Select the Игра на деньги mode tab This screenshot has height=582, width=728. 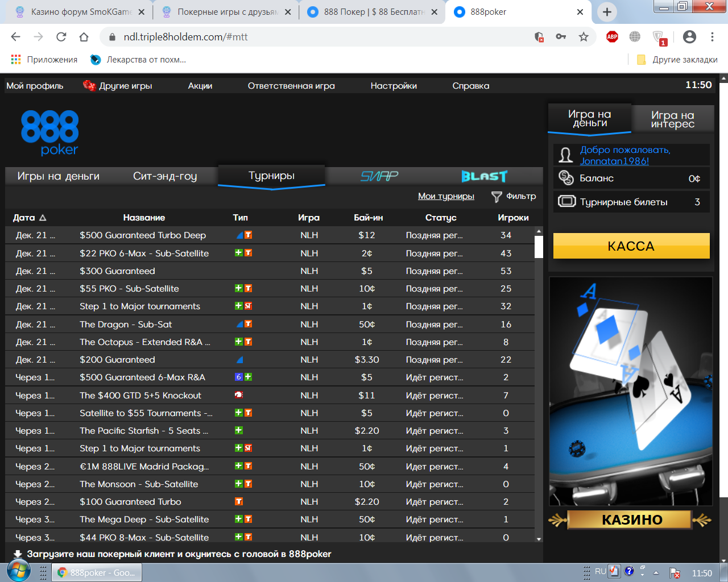click(590, 119)
